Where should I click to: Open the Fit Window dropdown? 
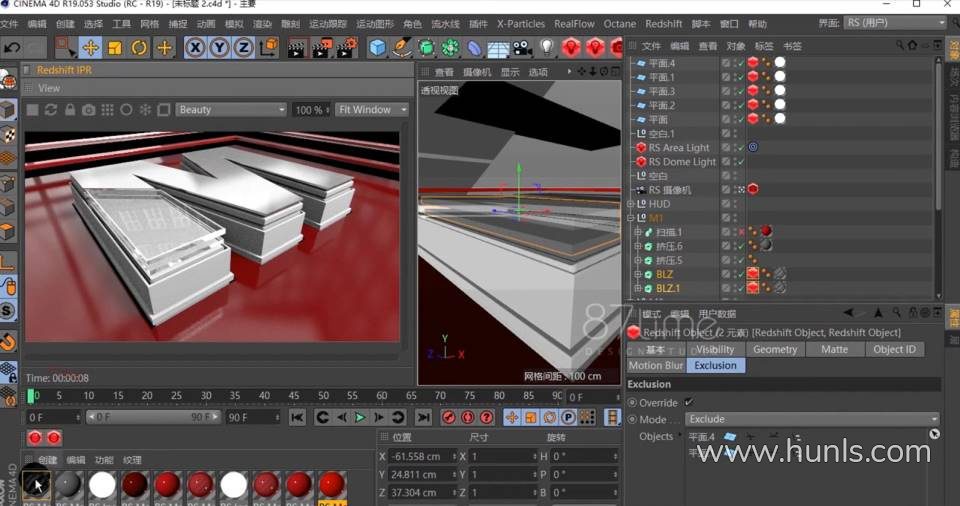pos(372,110)
